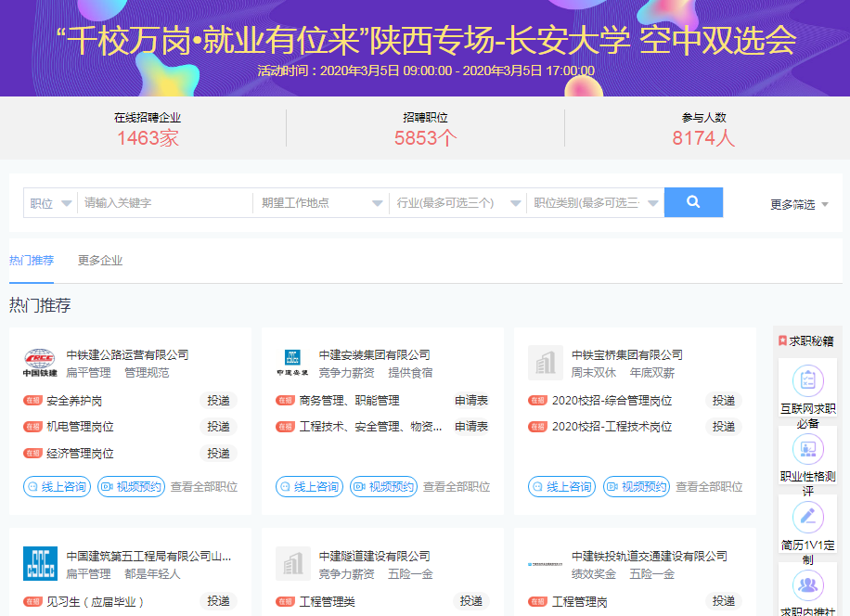Click the 请输入关键字 keyword input field
This screenshot has width=850, height=616.
(x=165, y=203)
